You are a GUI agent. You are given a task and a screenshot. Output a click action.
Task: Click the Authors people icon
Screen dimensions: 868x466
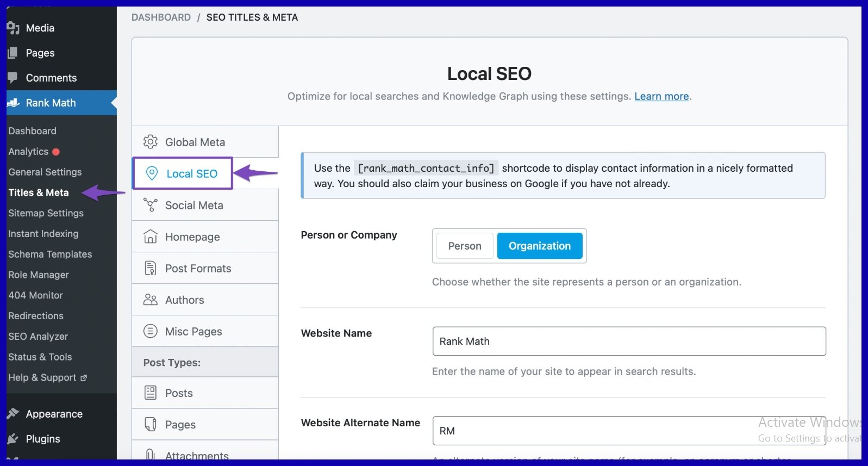(151, 300)
